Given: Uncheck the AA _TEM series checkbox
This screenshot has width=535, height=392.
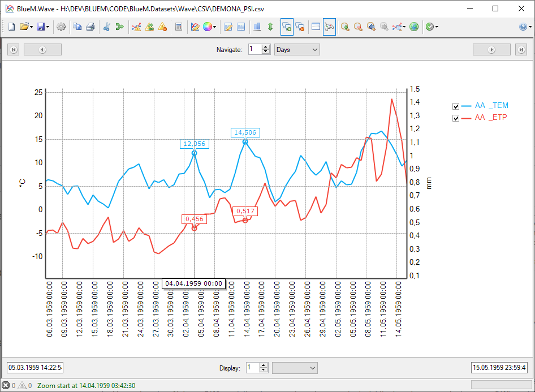Looking at the screenshot, I should (456, 106).
